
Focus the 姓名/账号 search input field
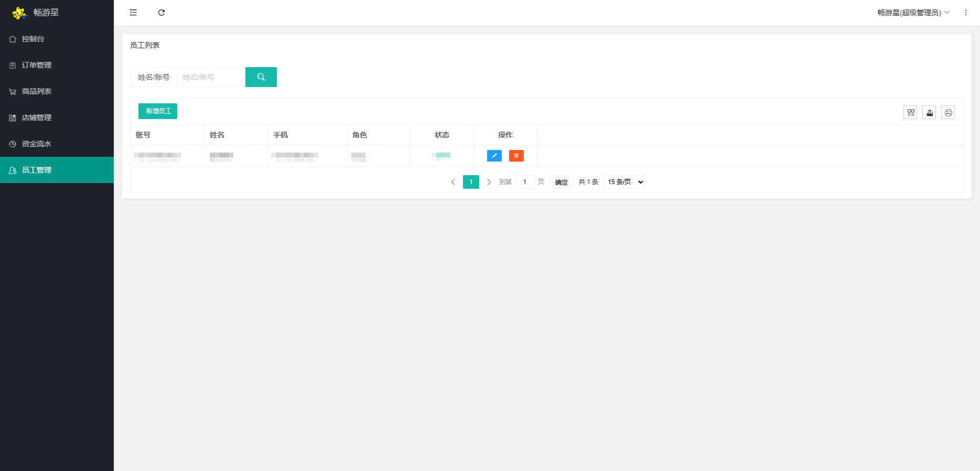point(211,77)
